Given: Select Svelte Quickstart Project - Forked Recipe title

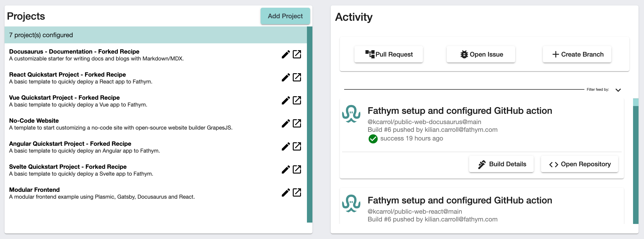Looking at the screenshot, I should click(x=68, y=166).
